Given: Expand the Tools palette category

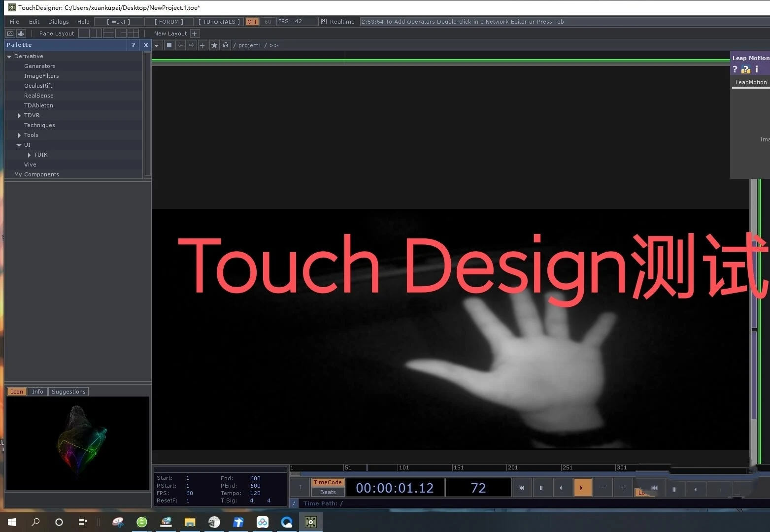Looking at the screenshot, I should coord(19,134).
